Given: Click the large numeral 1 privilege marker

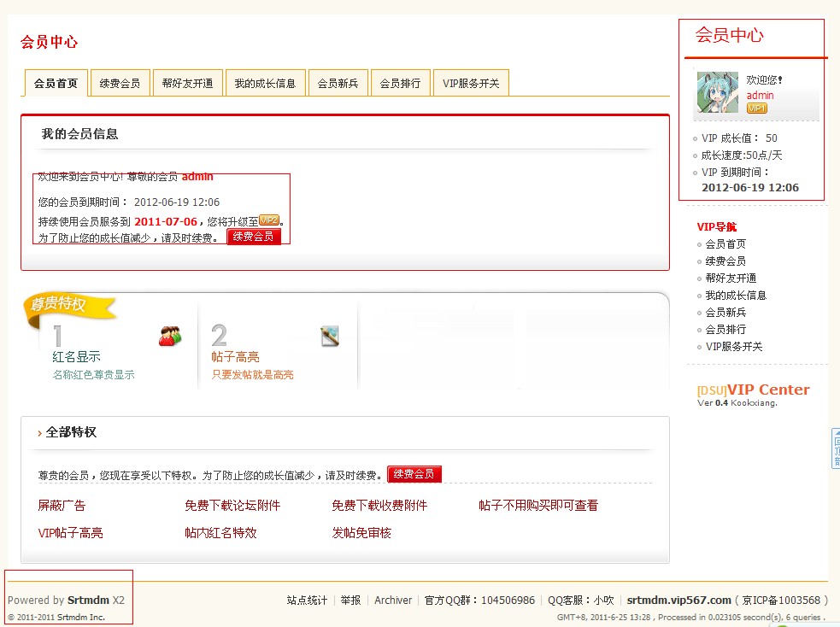Looking at the screenshot, I should tap(56, 337).
